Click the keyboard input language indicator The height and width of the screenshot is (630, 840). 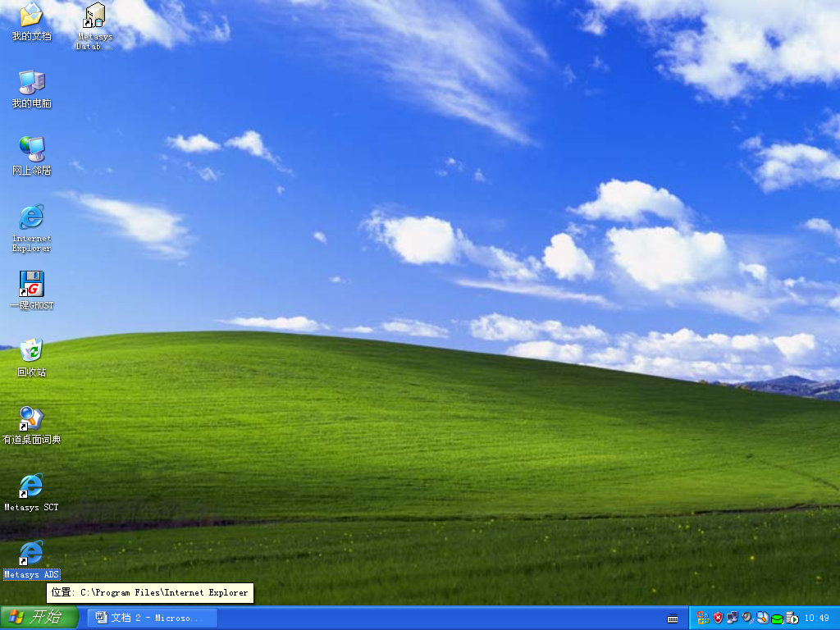673,618
